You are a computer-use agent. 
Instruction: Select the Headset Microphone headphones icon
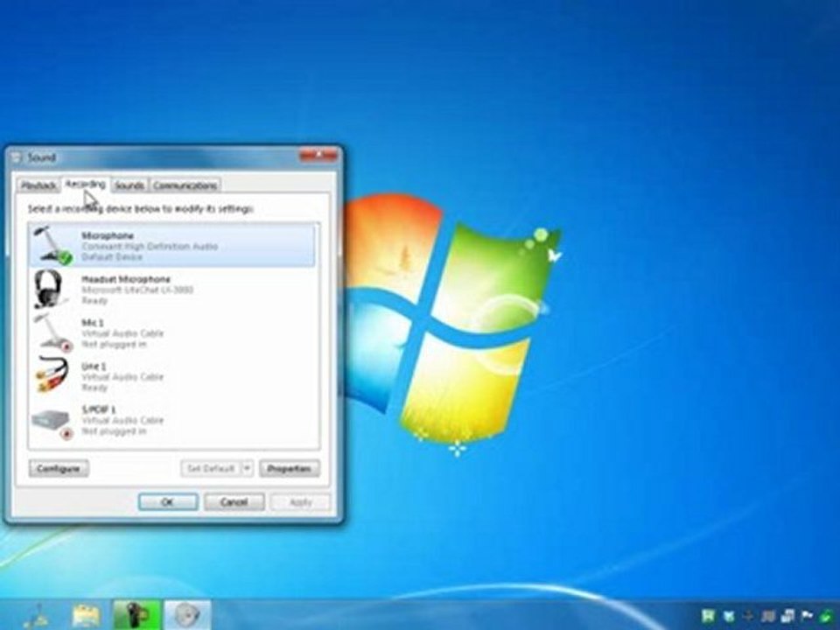click(x=49, y=290)
